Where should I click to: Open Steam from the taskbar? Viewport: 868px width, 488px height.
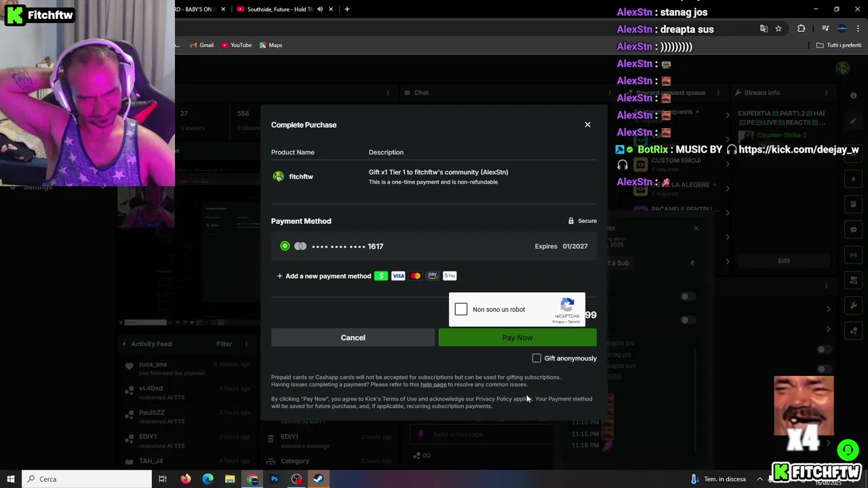pos(318,479)
